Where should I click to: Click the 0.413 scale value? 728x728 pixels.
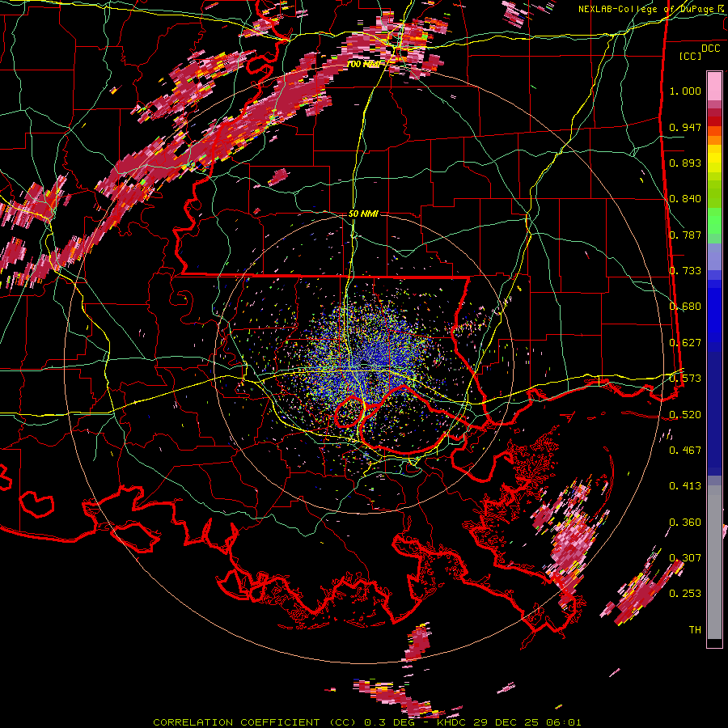pyautogui.click(x=685, y=486)
